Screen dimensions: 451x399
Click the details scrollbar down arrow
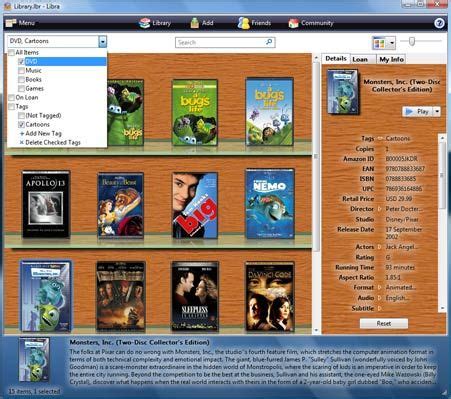[442, 308]
